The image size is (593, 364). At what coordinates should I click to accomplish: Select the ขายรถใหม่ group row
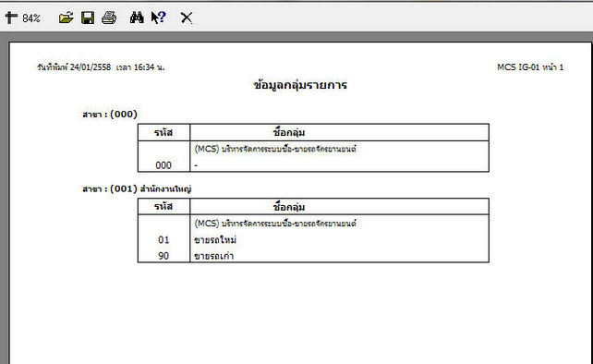[313, 240]
